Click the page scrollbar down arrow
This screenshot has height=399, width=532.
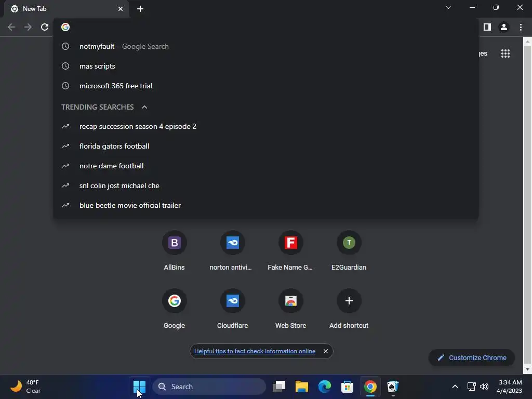click(x=527, y=369)
